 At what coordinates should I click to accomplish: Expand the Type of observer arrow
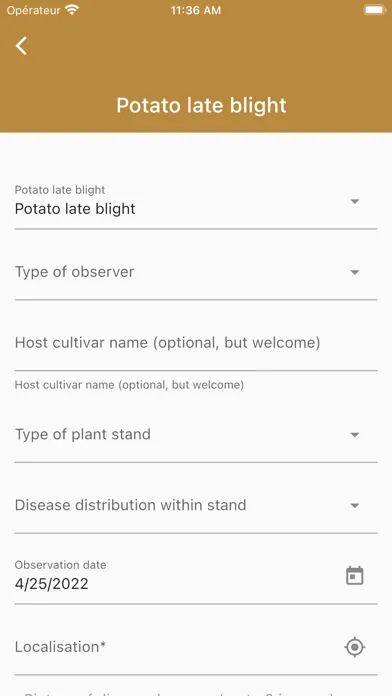pyautogui.click(x=354, y=272)
